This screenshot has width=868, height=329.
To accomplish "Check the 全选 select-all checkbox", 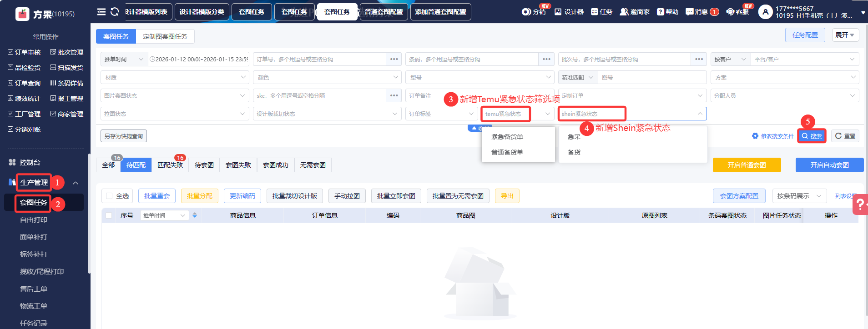I will (x=109, y=196).
